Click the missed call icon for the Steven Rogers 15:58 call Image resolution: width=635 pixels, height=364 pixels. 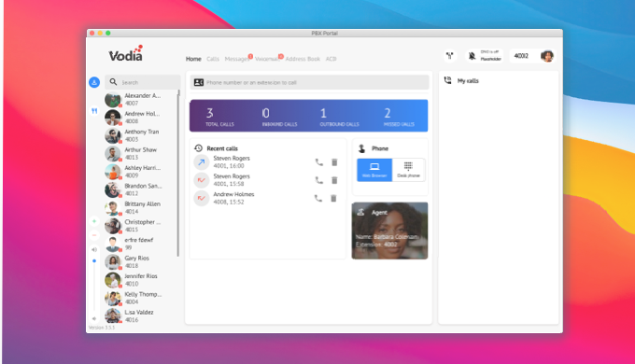point(202,180)
